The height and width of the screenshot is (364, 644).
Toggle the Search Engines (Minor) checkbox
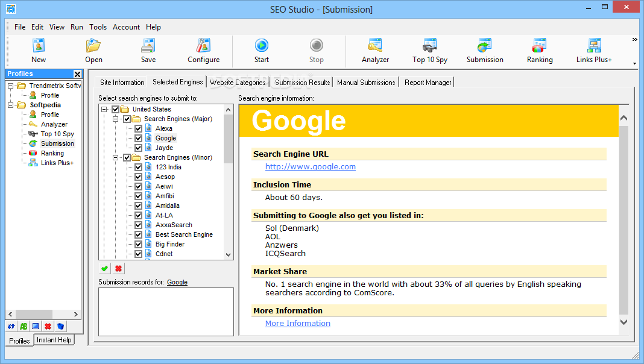pyautogui.click(x=127, y=157)
